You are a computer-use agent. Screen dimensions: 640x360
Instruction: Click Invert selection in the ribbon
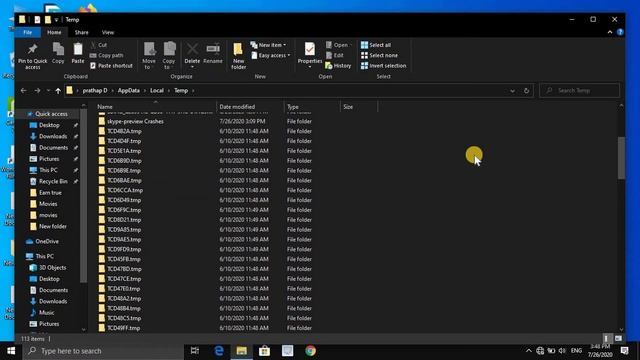[384, 66]
